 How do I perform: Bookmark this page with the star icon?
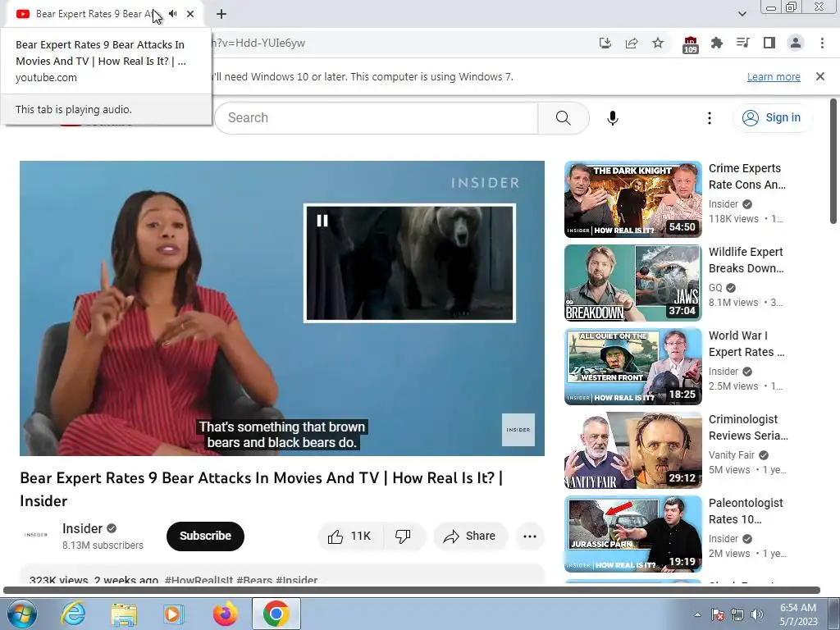[658, 43]
